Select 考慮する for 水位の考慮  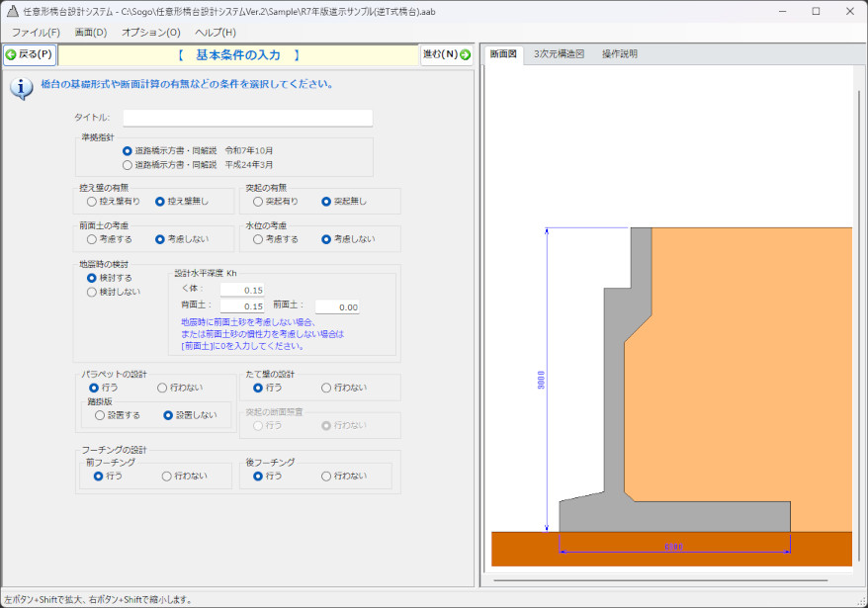coord(258,238)
